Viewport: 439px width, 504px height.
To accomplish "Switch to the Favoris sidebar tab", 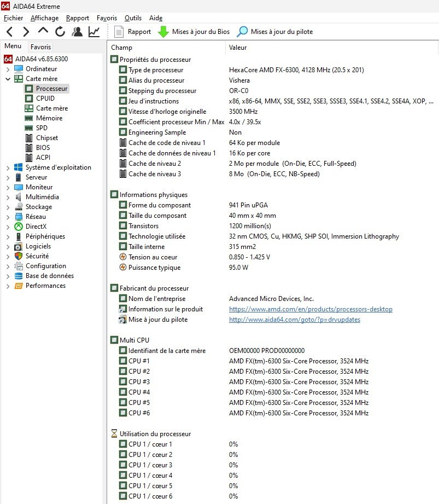I will pos(41,47).
